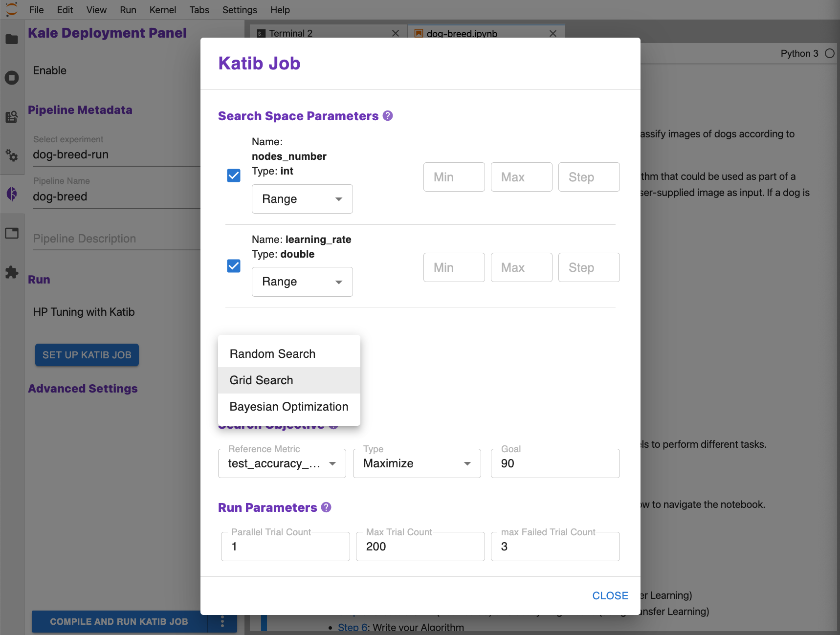The image size is (840, 635).
Task: Click Step field for learning_rate
Action: tap(589, 267)
